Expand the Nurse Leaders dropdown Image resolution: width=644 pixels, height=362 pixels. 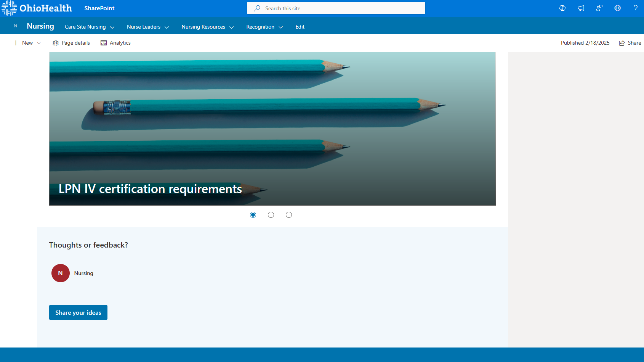(148, 27)
